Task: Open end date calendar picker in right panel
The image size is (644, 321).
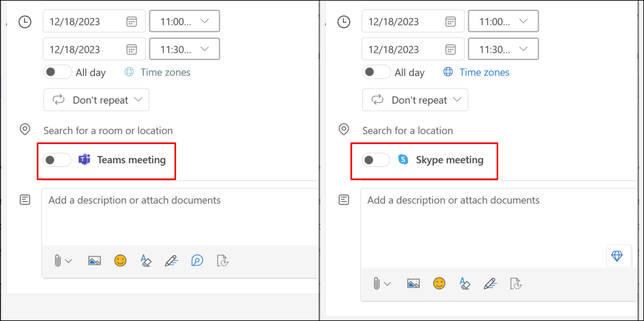Action: coord(450,50)
